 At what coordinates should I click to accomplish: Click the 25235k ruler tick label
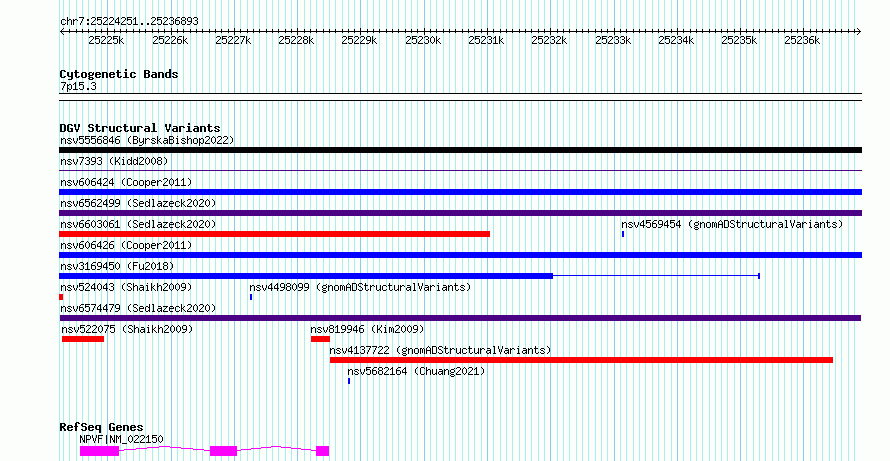point(740,41)
